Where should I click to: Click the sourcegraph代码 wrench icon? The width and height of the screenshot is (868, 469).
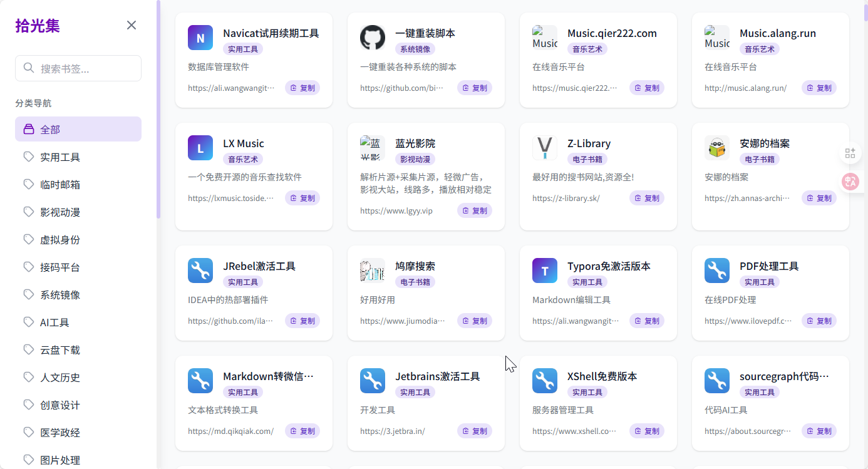pyautogui.click(x=717, y=381)
